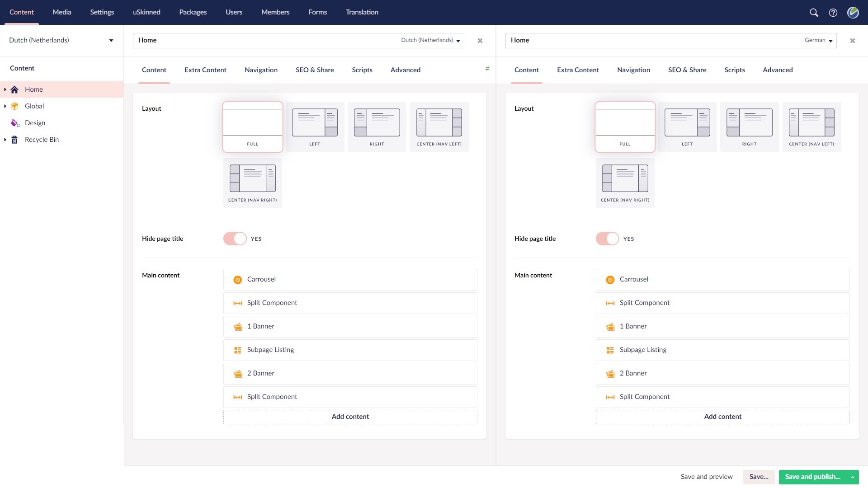Toggle Hide page title on the German page
This screenshot has width=868, height=488.
tap(607, 239)
